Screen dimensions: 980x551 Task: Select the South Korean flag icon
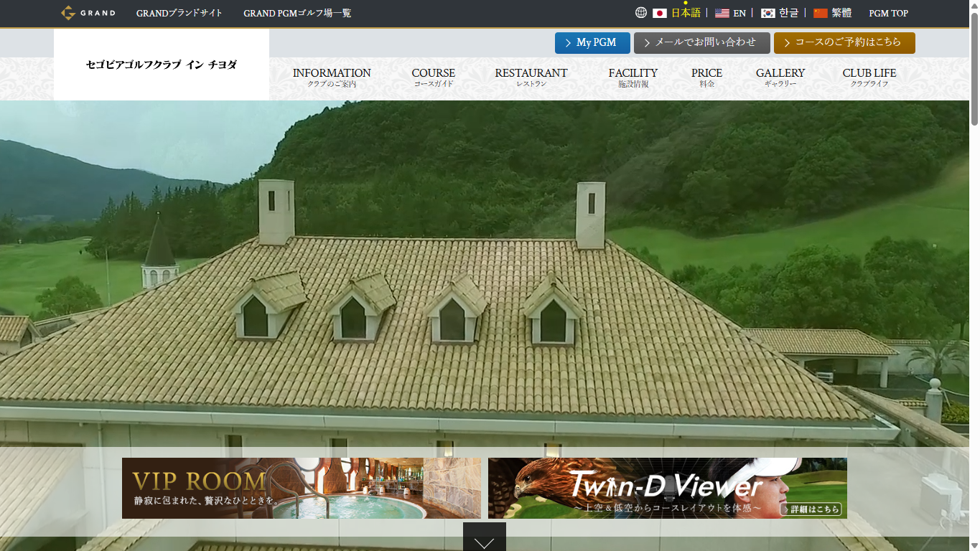(x=768, y=13)
